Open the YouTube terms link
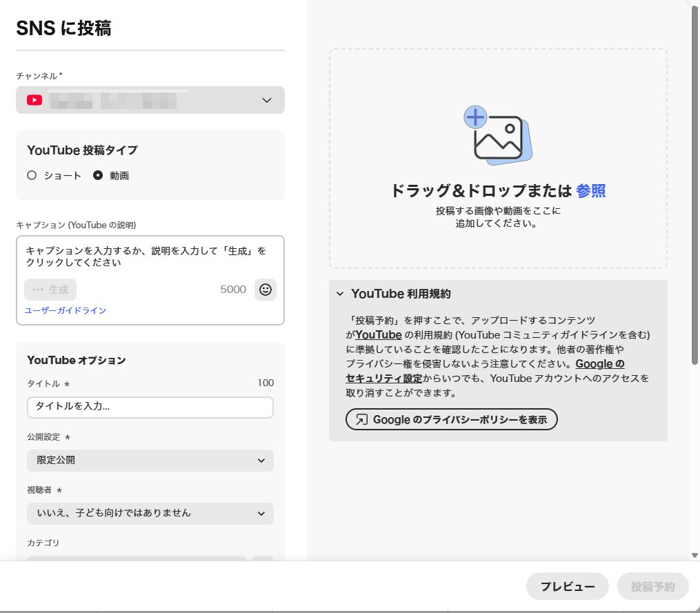The height and width of the screenshot is (613, 700). (379, 335)
